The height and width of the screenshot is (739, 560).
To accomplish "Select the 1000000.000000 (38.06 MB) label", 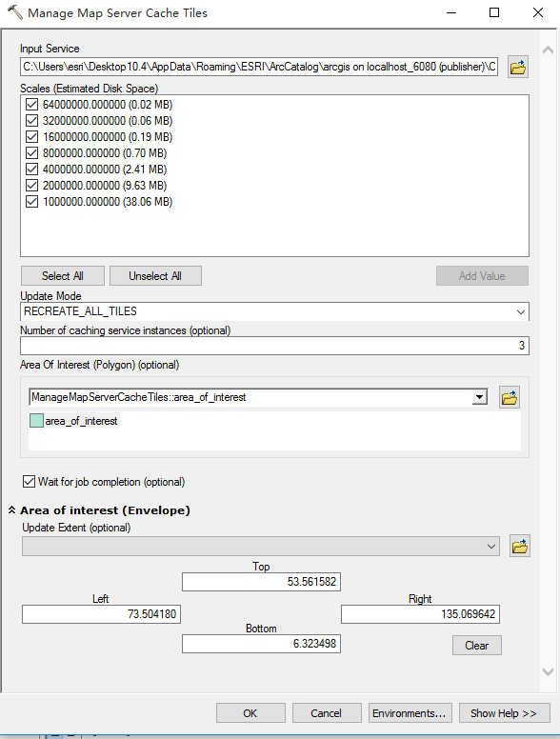I will (x=108, y=202).
